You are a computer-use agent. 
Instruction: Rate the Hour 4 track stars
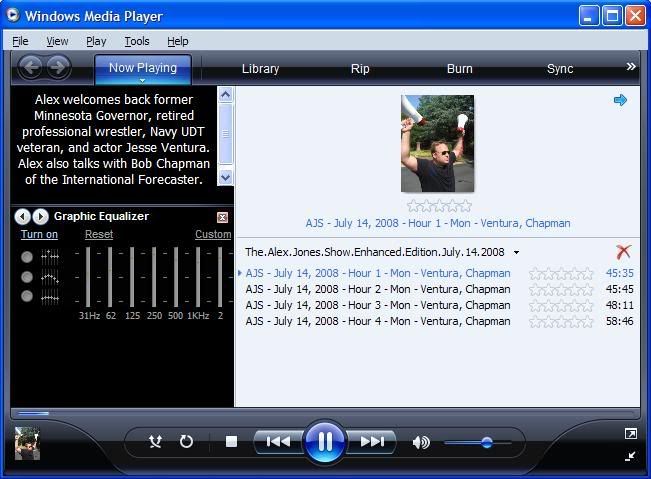click(x=561, y=322)
